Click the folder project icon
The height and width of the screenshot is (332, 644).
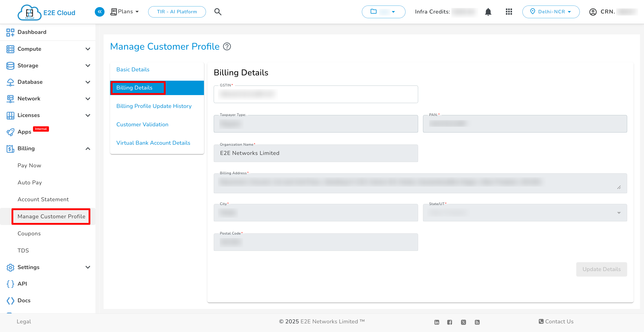373,11
